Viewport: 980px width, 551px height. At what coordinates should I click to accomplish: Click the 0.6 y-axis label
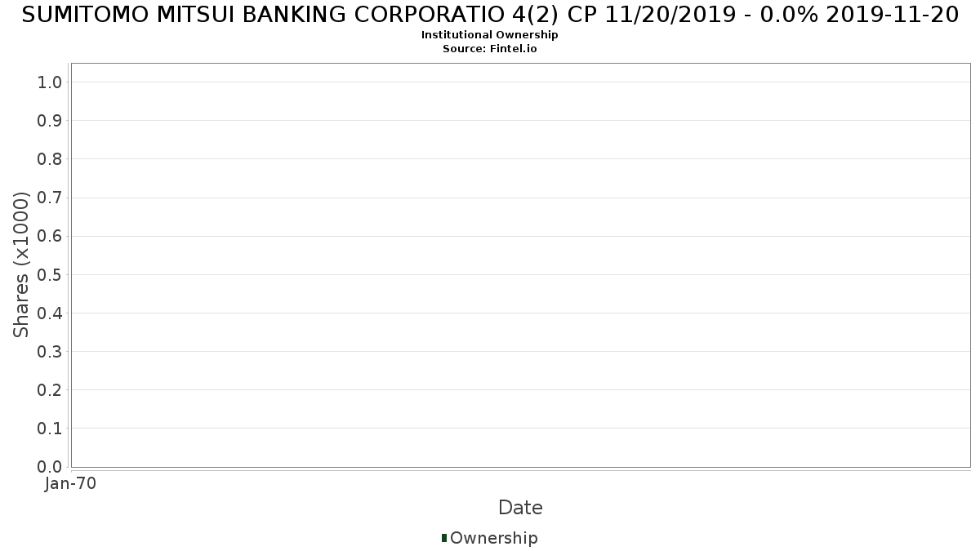click(50, 236)
